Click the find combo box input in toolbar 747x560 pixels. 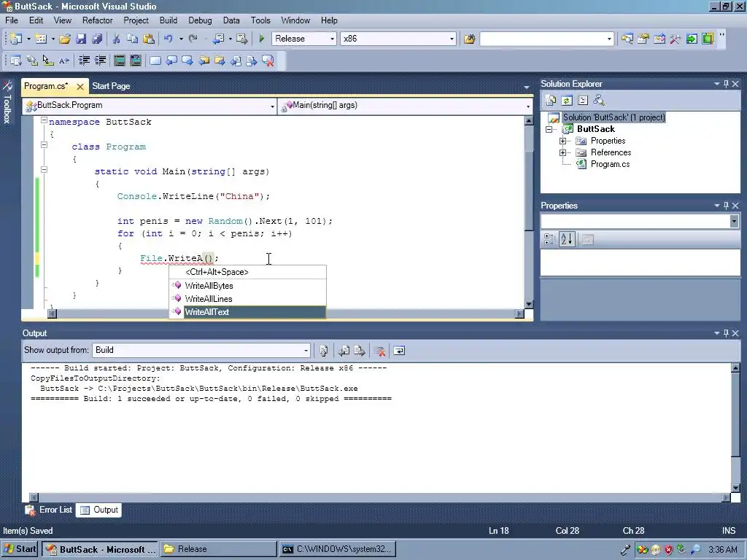[x=542, y=39]
